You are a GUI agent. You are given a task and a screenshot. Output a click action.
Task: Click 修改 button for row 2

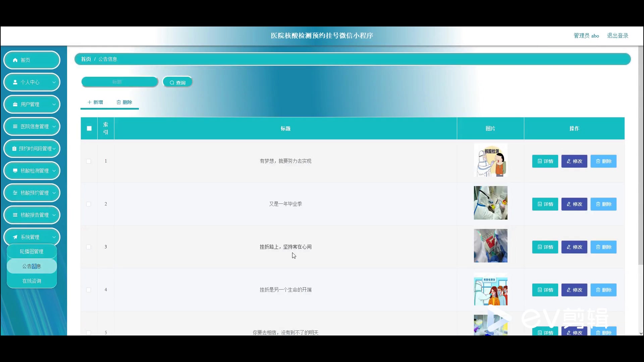(x=574, y=204)
